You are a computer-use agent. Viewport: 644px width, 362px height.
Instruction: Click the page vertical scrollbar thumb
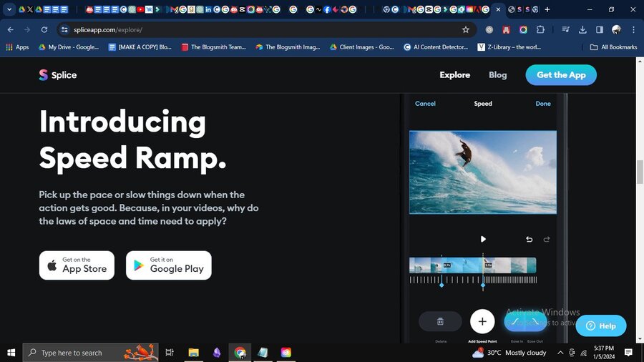640,172
